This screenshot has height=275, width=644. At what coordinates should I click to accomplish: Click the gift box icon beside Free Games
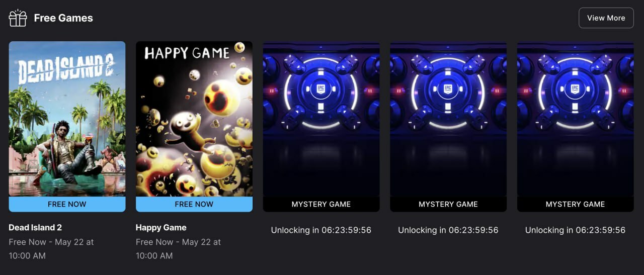18,18
